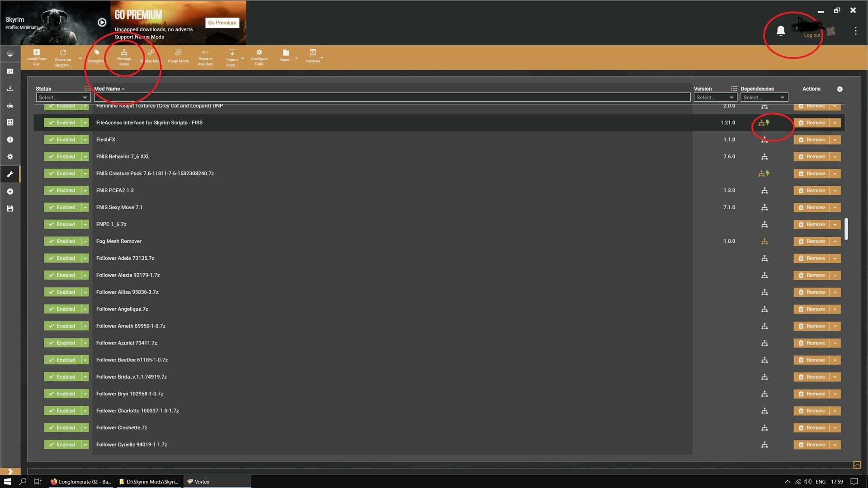The height and width of the screenshot is (488, 868).
Task: Open Save Games disk icon in sidebar
Action: coord(10,208)
